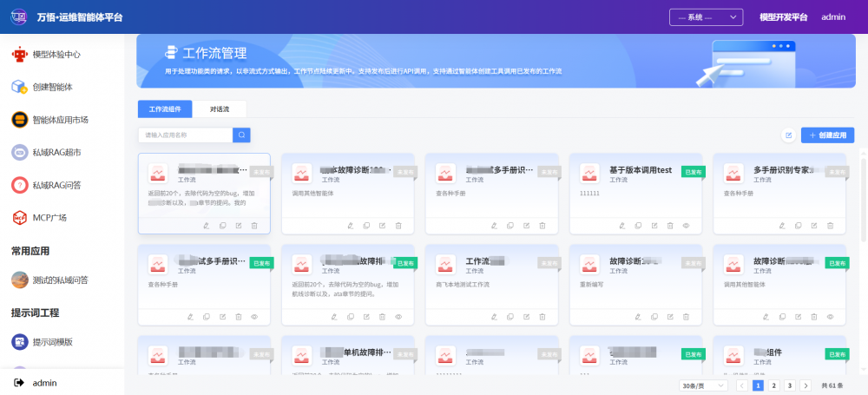Click the 创建应用 button
This screenshot has width=868, height=395.
pos(827,135)
